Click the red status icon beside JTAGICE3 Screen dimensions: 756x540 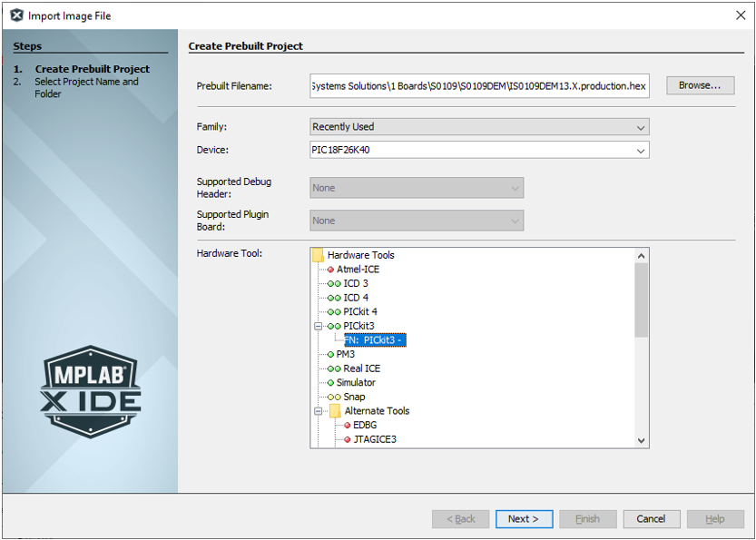coord(347,439)
